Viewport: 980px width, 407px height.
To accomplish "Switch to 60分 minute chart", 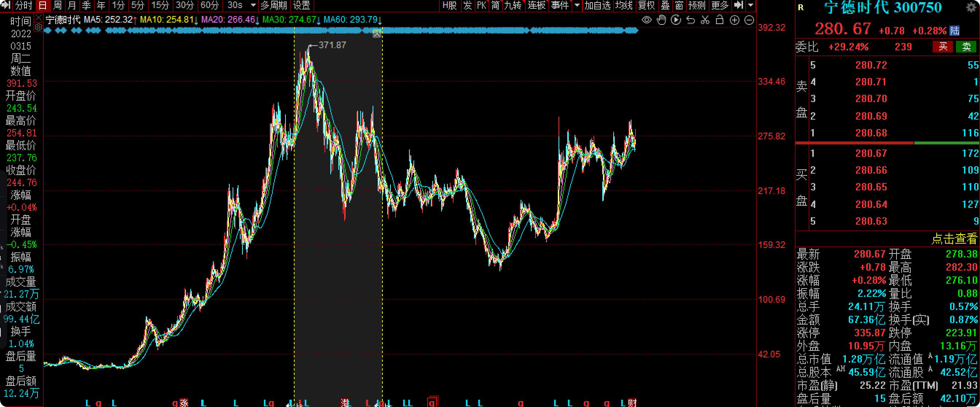I will (x=210, y=5).
